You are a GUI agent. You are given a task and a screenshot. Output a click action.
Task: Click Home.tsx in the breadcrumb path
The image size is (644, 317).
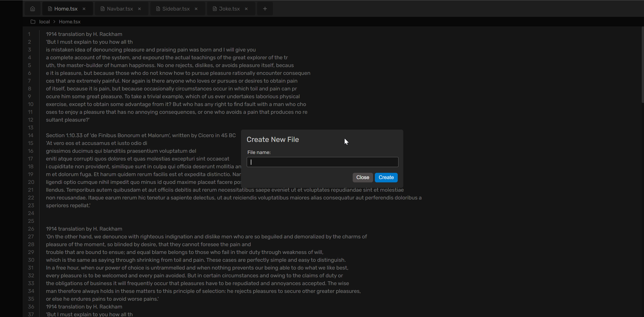click(x=70, y=22)
